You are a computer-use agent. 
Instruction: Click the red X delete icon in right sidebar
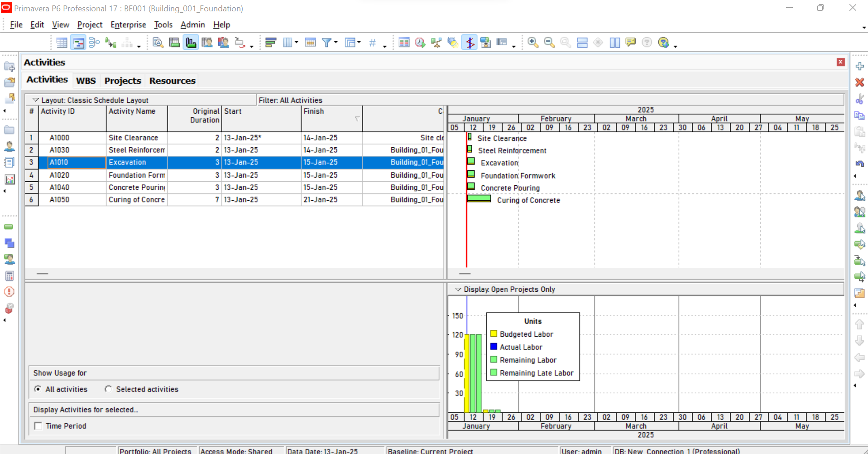point(859,82)
